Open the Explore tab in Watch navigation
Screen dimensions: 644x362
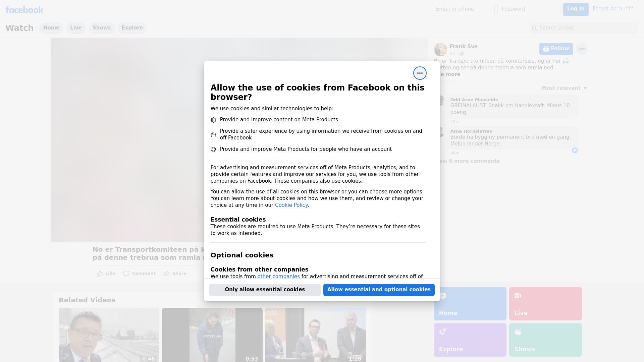pos(132,28)
